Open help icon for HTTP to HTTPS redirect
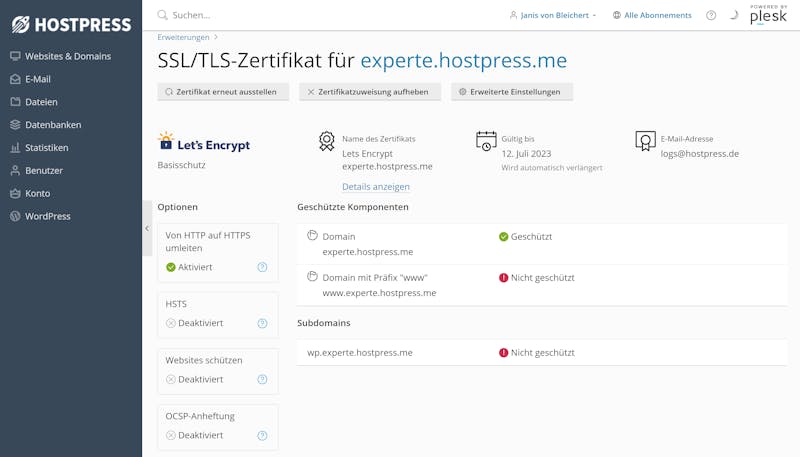This screenshot has width=800, height=457. [262, 267]
